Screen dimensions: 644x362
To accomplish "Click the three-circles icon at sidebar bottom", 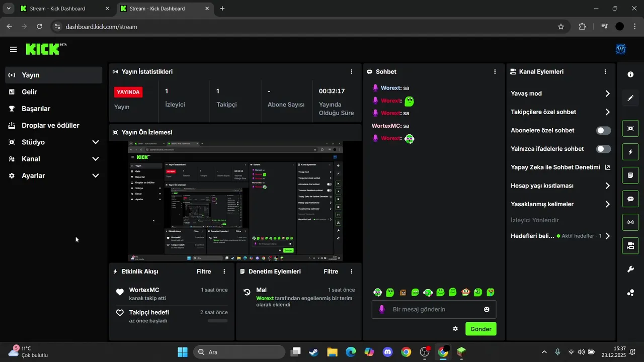I will pos(630,293).
